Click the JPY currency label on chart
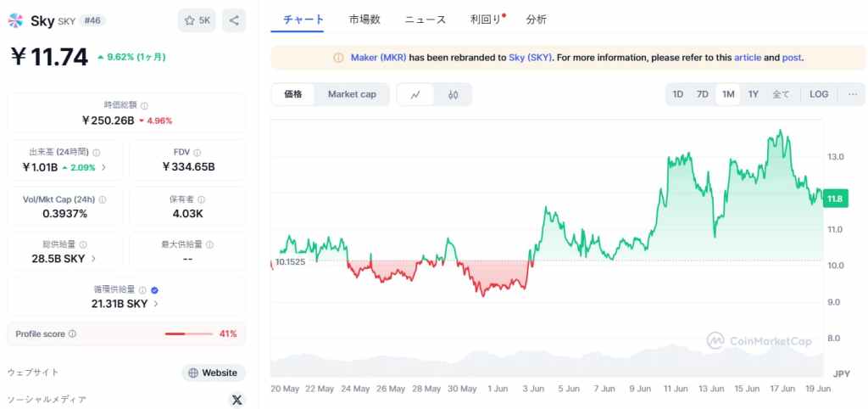Image resolution: width=868 pixels, height=409 pixels. click(842, 373)
